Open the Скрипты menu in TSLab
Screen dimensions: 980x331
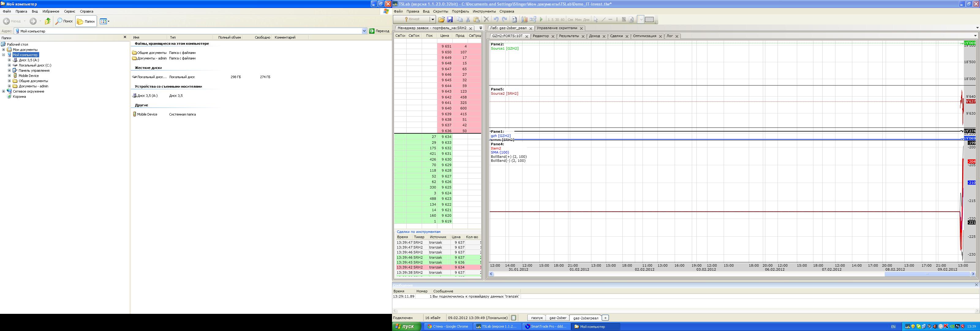pos(441,11)
